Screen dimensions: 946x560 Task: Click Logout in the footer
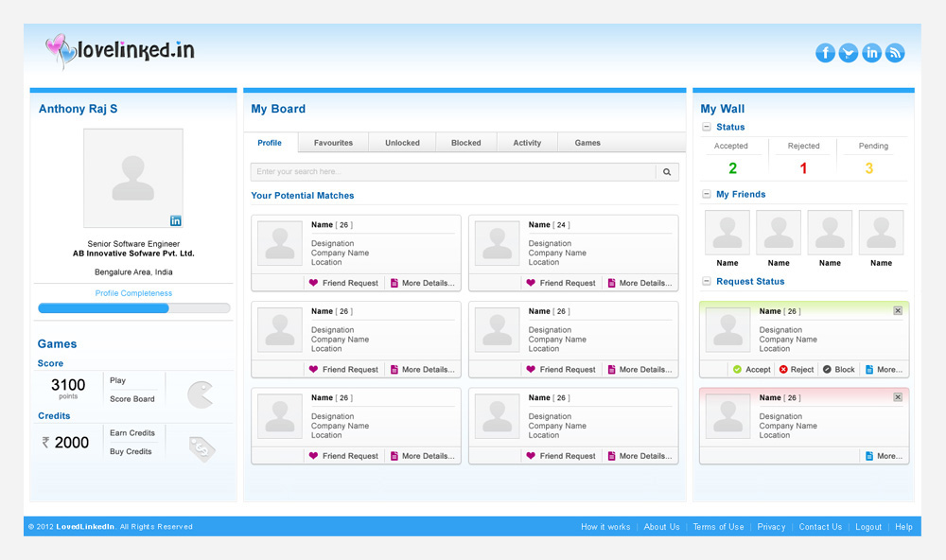(868, 527)
